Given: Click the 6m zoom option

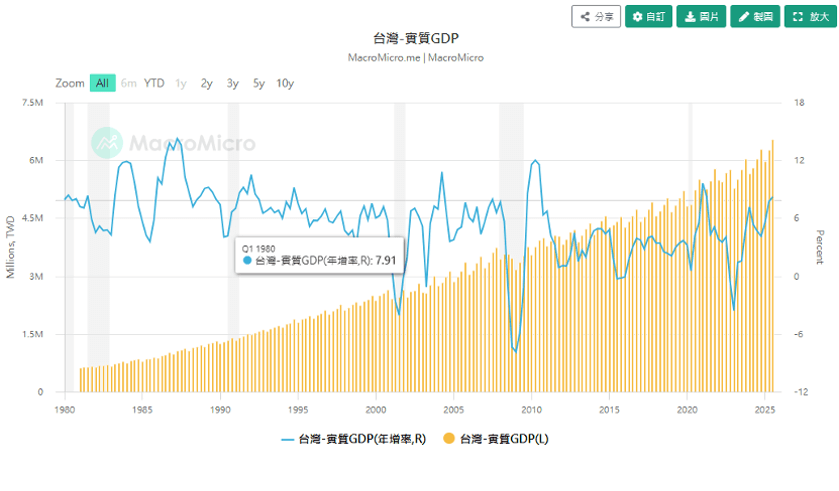Looking at the screenshot, I should (x=129, y=83).
